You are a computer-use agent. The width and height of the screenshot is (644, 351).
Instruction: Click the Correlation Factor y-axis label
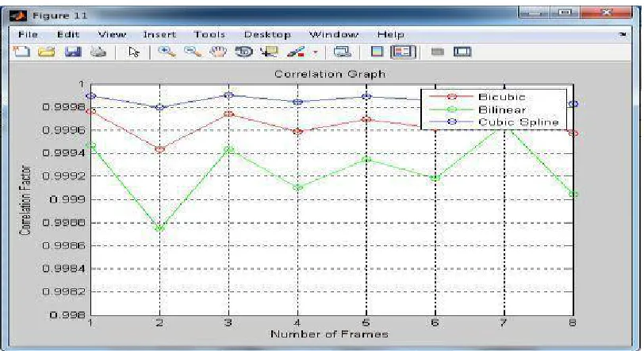(25, 201)
